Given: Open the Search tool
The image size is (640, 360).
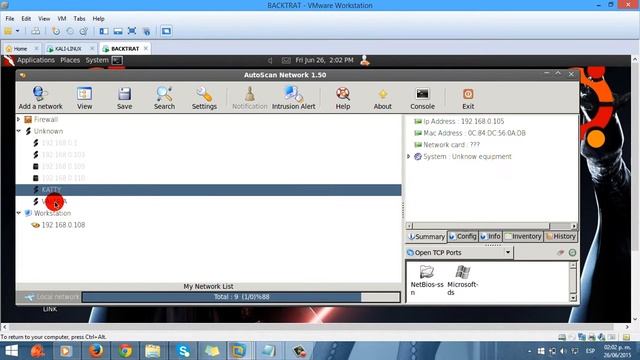Looking at the screenshot, I should [164, 98].
